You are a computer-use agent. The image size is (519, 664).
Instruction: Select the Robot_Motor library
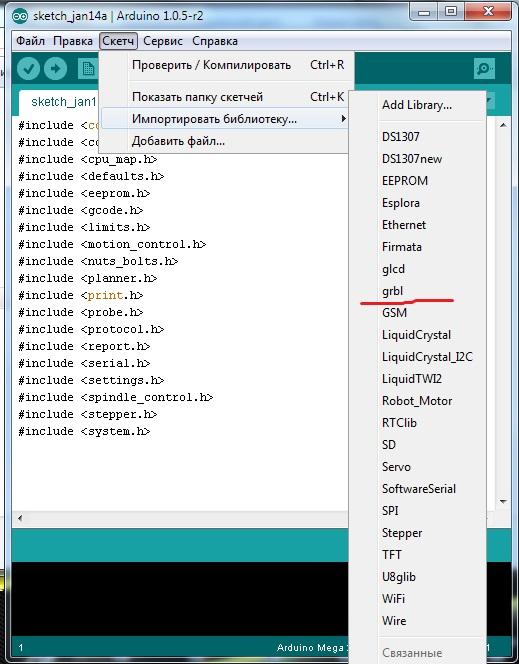click(x=417, y=401)
